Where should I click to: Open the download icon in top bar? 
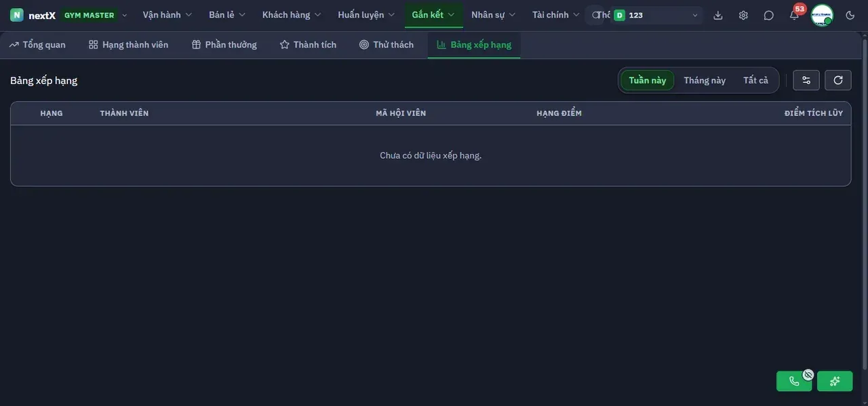tap(718, 15)
